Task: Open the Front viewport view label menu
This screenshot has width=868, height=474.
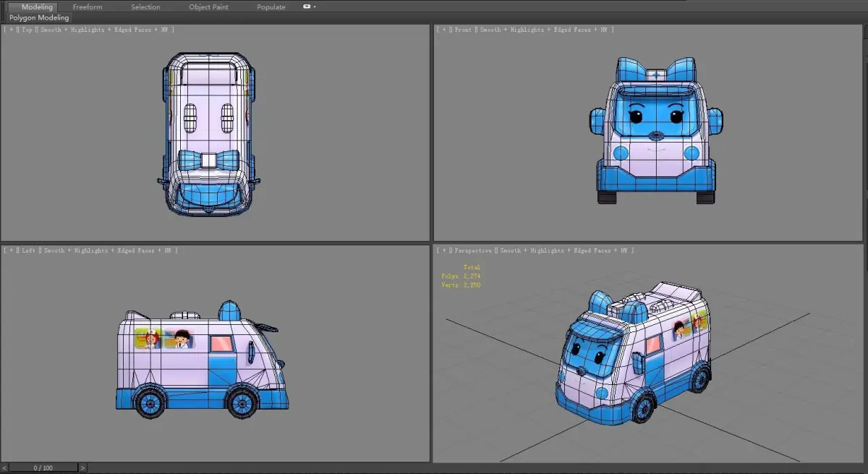Action: pos(461,30)
